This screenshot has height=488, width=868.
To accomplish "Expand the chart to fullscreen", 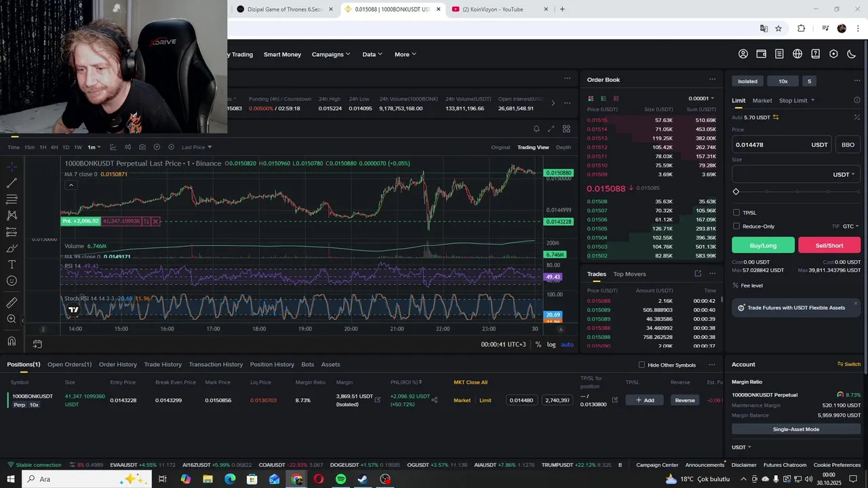I will point(551,129).
